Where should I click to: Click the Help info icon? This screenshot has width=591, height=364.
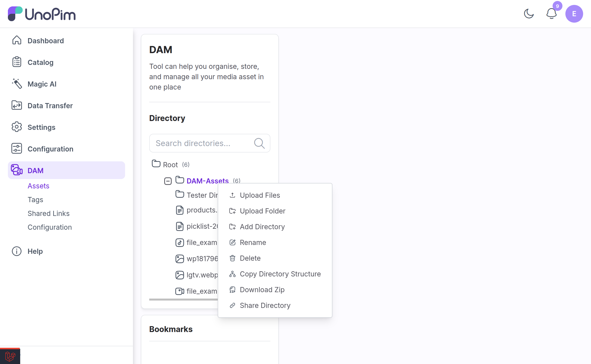[x=17, y=251]
